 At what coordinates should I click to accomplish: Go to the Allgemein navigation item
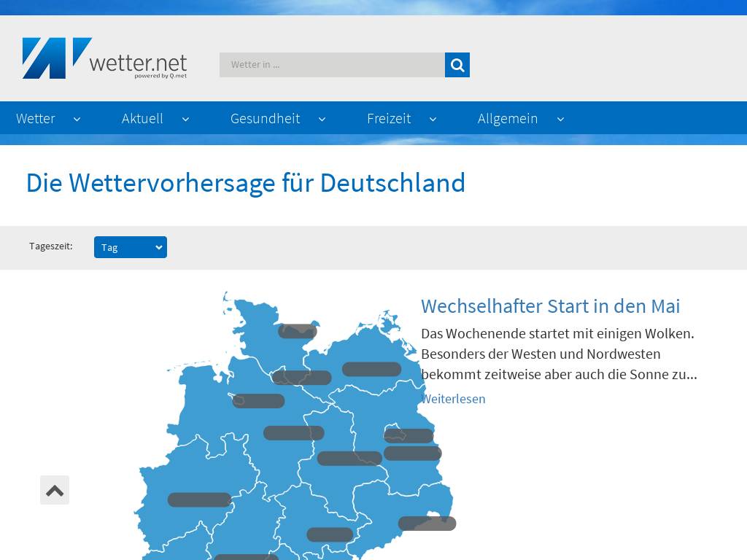(x=508, y=119)
